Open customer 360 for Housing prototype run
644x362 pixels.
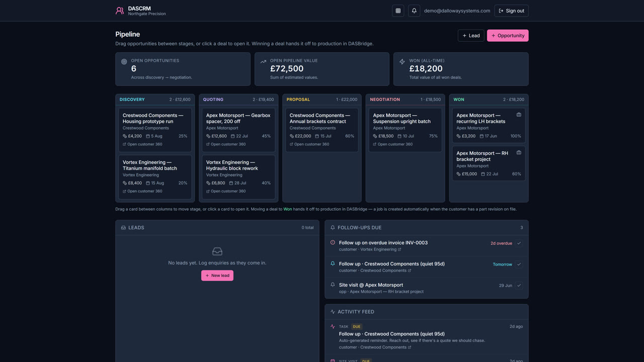pyautogui.click(x=142, y=144)
